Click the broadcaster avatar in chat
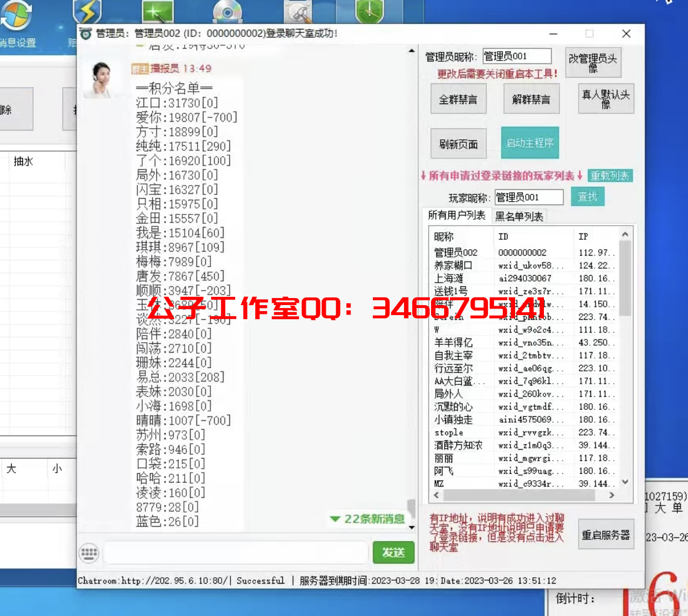Image resolution: width=688 pixels, height=616 pixels. [102, 79]
